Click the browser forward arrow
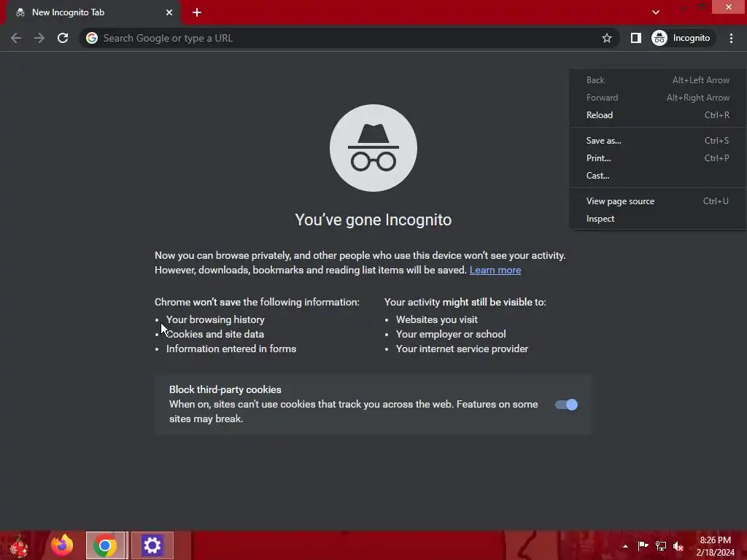 coord(39,38)
